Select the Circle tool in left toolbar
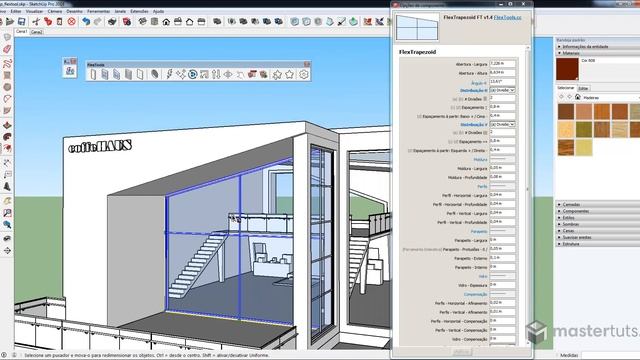Image resolution: width=640 pixels, height=360 pixels. point(7,87)
